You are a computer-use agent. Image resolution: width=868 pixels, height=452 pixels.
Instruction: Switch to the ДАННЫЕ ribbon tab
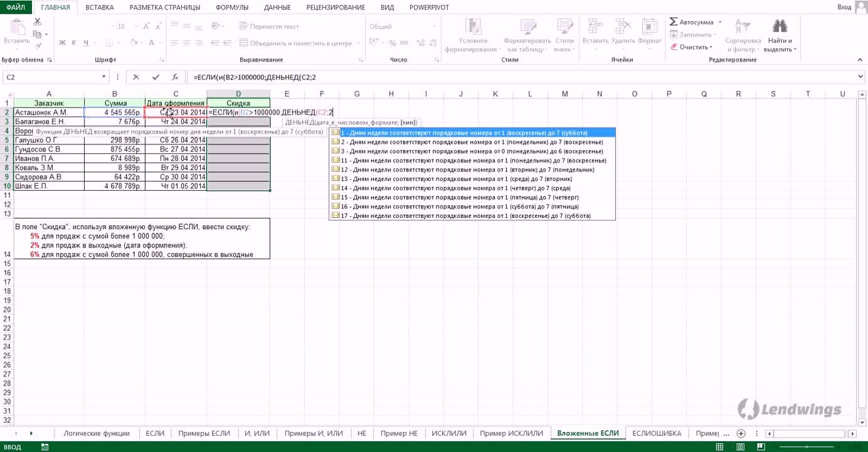[277, 8]
